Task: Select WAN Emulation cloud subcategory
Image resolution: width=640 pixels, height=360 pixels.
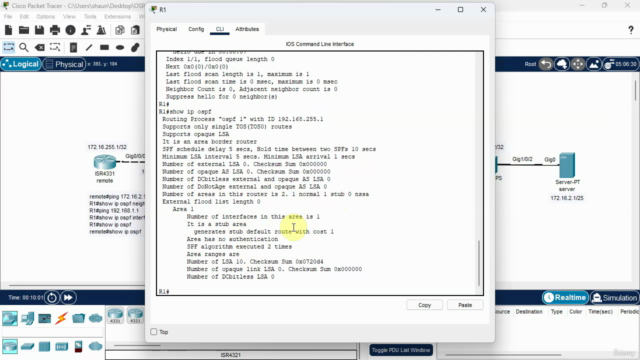Action: (96, 347)
